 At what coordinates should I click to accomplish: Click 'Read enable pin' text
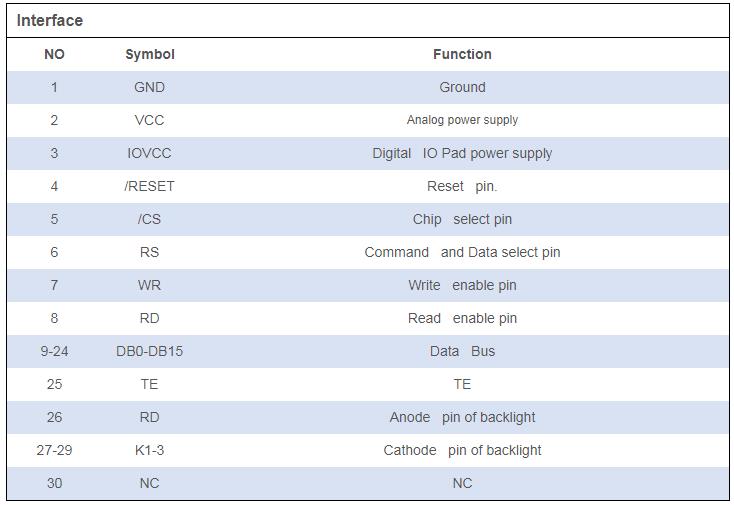[x=462, y=318]
